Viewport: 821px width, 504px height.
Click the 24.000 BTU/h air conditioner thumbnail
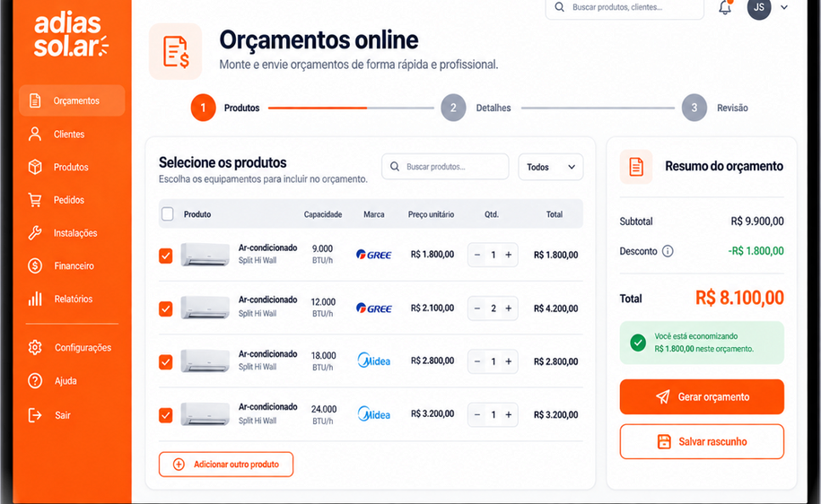[205, 414]
